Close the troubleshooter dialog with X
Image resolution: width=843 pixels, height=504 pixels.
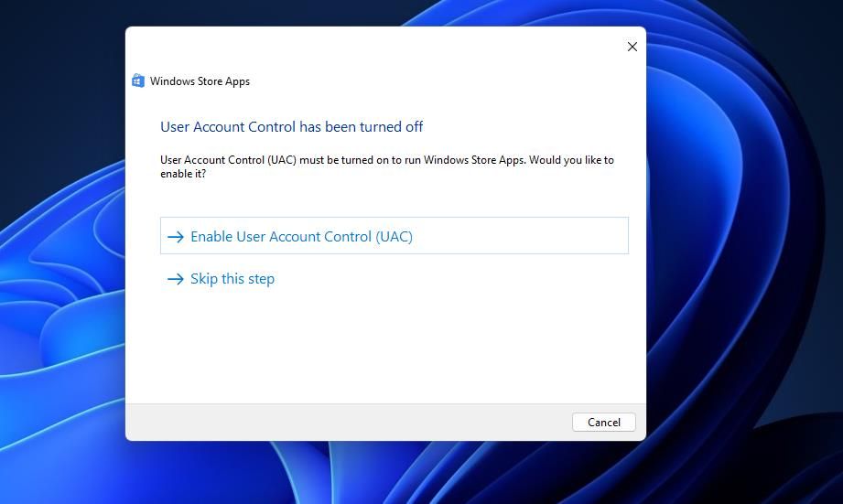click(632, 47)
